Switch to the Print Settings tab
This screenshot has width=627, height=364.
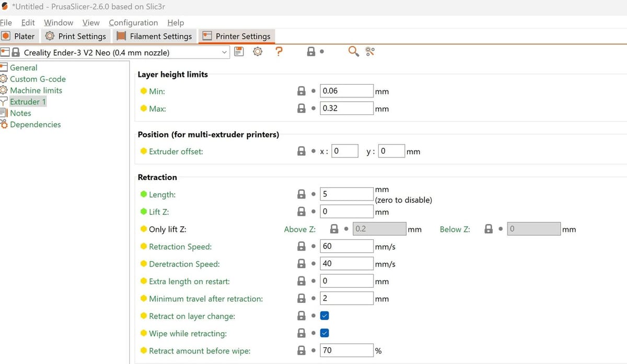pyautogui.click(x=76, y=36)
